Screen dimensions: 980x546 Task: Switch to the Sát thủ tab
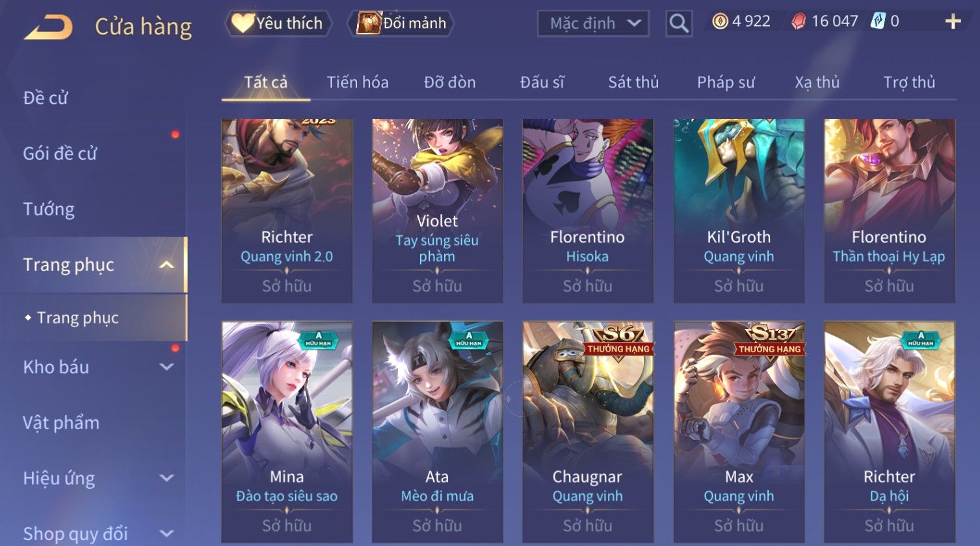tap(633, 83)
